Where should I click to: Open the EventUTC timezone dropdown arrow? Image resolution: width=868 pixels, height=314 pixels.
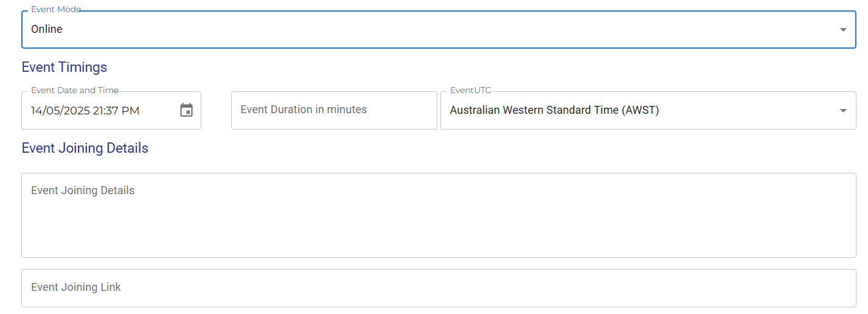842,111
